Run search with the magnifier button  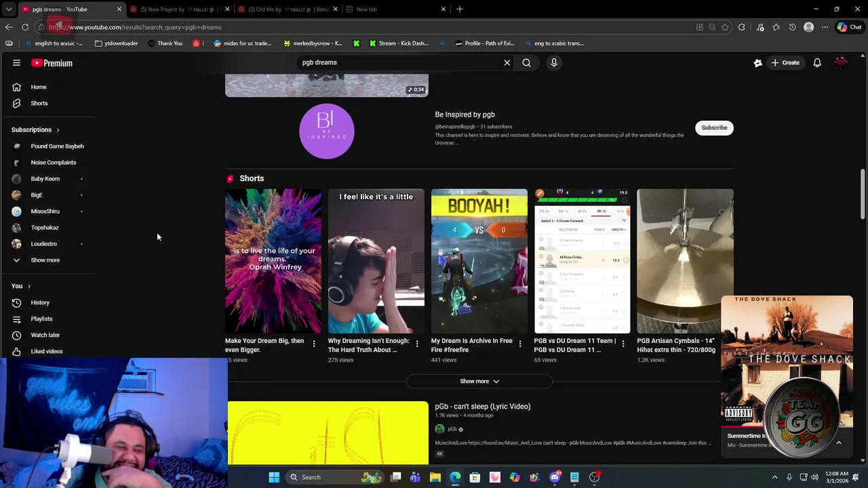click(526, 62)
